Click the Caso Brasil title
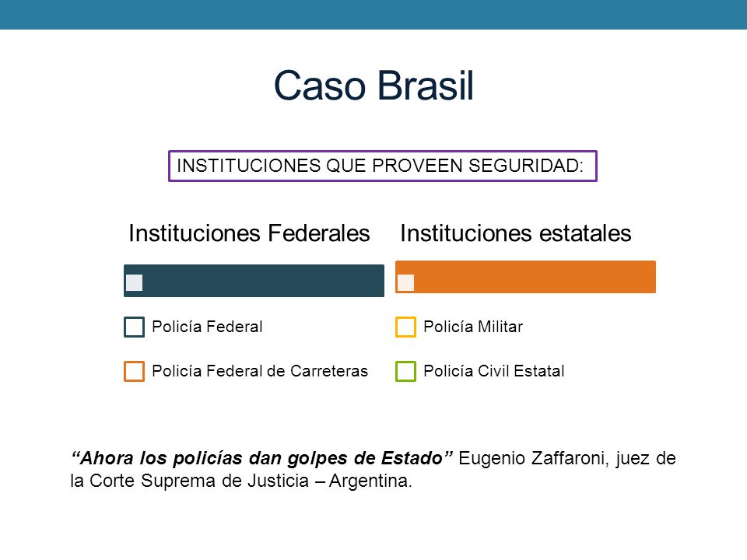This screenshot has width=747, height=560. coord(373,86)
